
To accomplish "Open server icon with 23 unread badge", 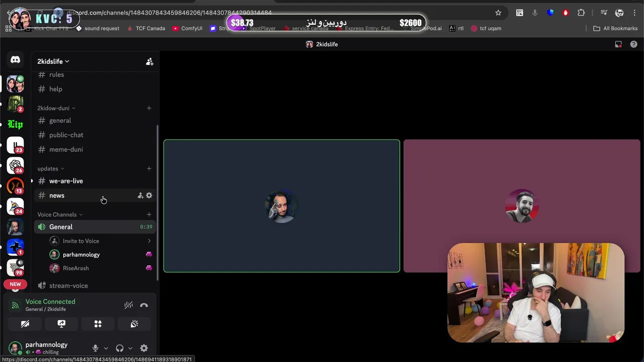I will point(15,145).
